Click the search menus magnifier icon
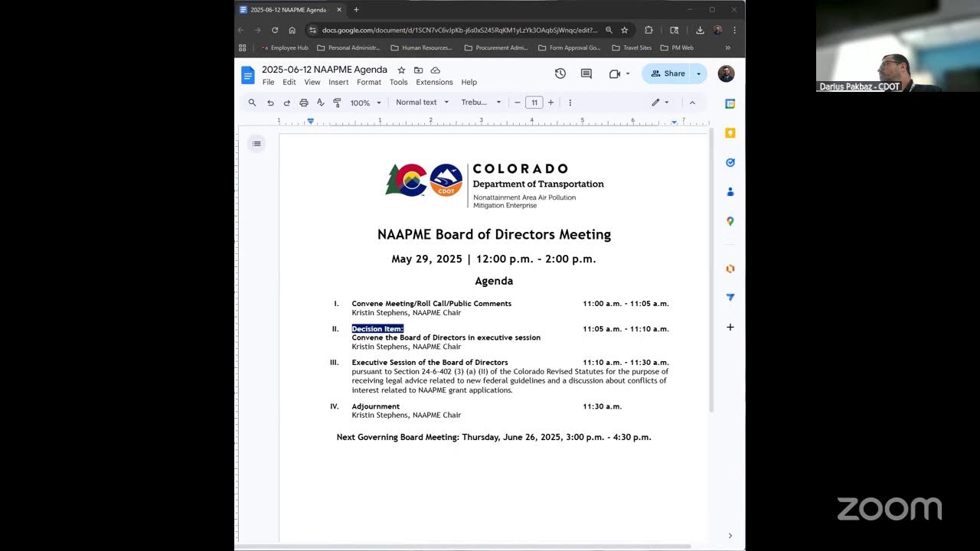Screen dimensions: 980x551 (252, 103)
